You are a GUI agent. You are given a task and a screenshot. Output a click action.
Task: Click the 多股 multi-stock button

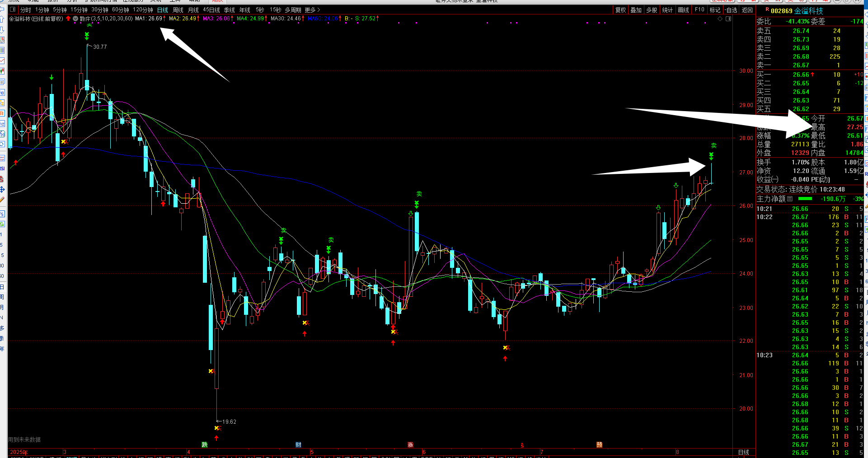tap(652, 10)
